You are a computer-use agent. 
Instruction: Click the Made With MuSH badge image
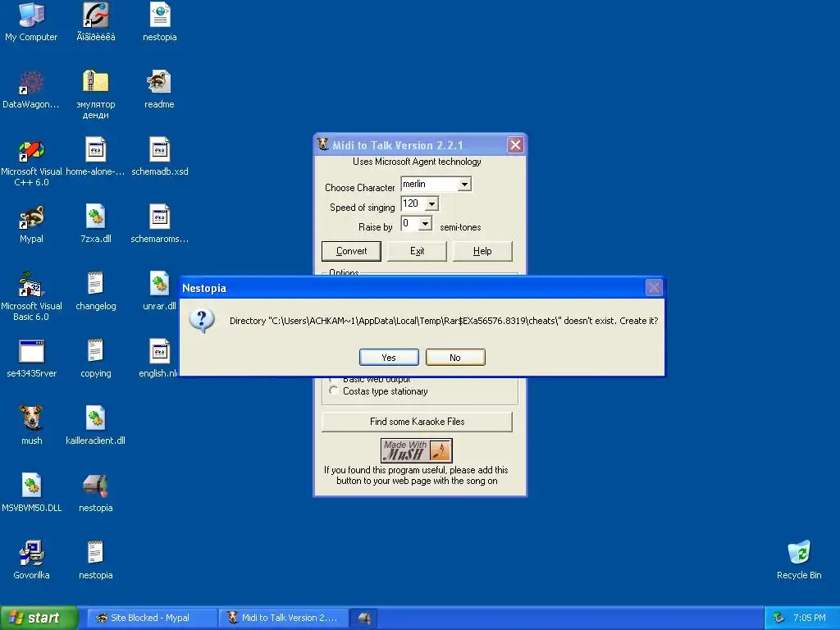(416, 450)
